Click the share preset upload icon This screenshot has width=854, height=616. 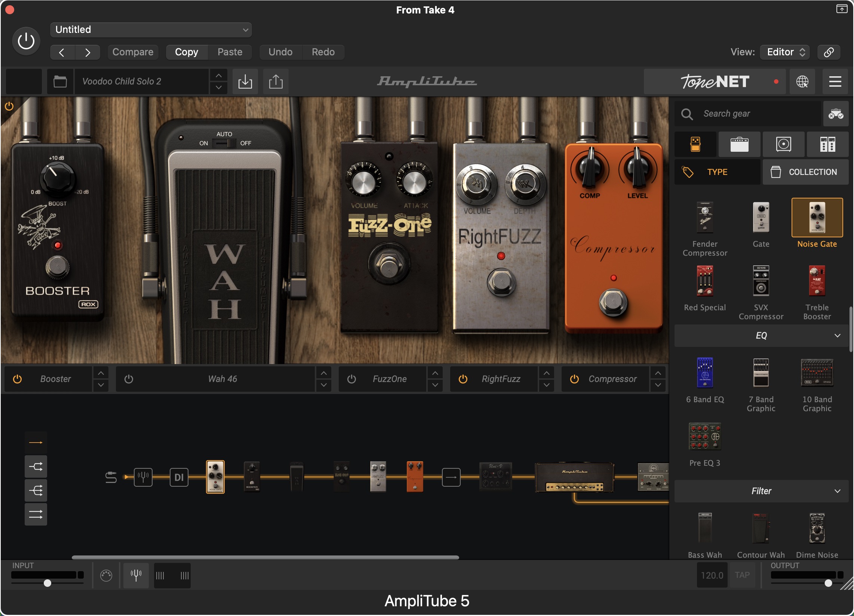[x=276, y=81]
